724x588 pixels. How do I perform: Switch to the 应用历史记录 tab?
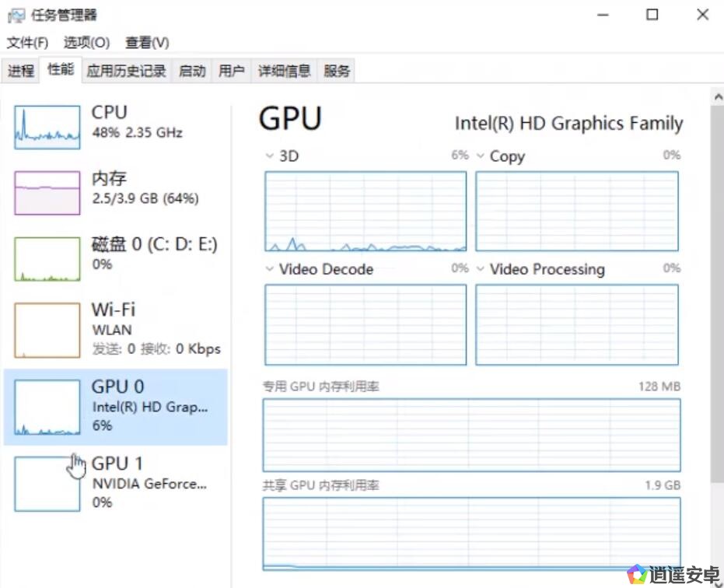pyautogui.click(x=127, y=71)
